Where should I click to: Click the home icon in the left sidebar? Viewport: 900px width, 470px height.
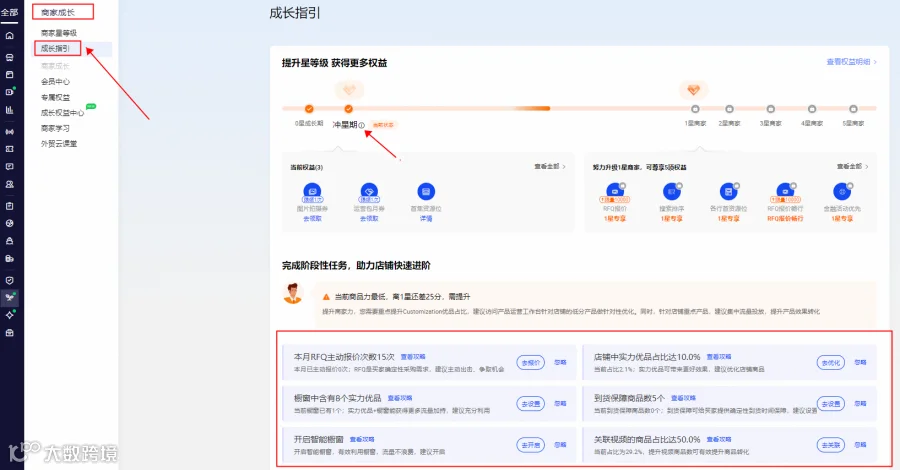10,36
